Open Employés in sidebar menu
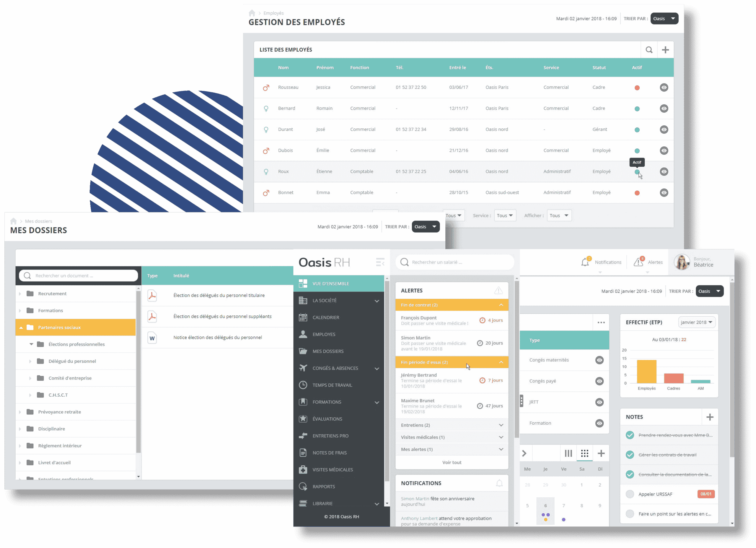This screenshot has width=756, height=548. coord(338,334)
